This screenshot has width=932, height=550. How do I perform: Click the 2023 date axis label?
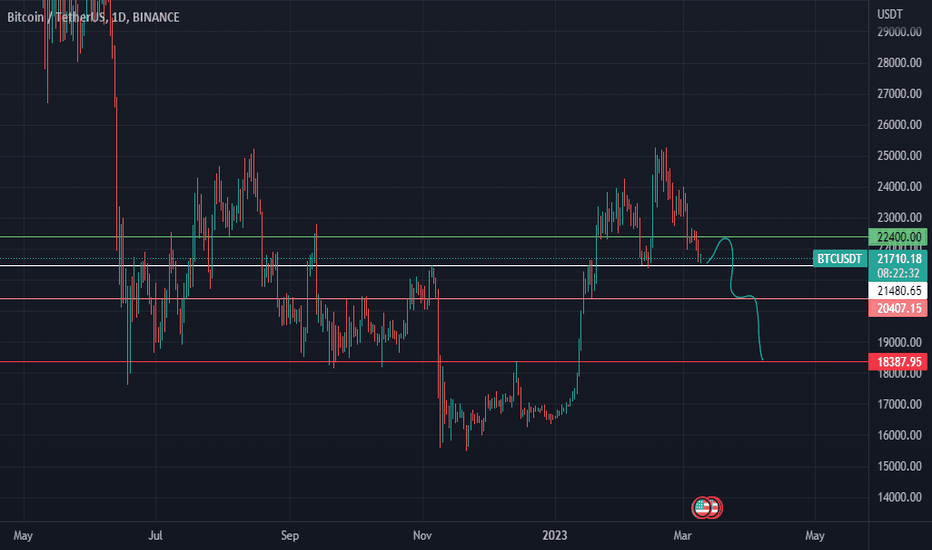pyautogui.click(x=555, y=536)
